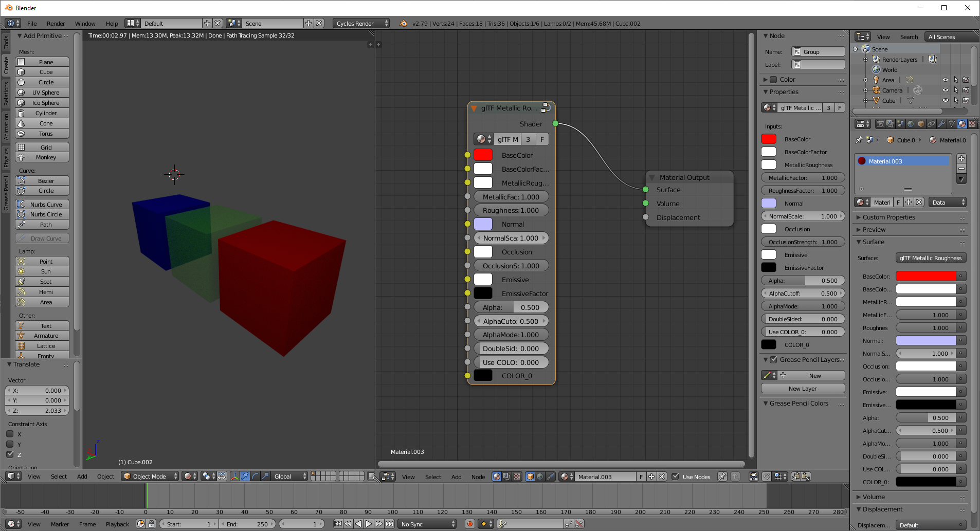Open the World properties tab (globe icon)
The height and width of the screenshot is (531, 980).
(911, 124)
